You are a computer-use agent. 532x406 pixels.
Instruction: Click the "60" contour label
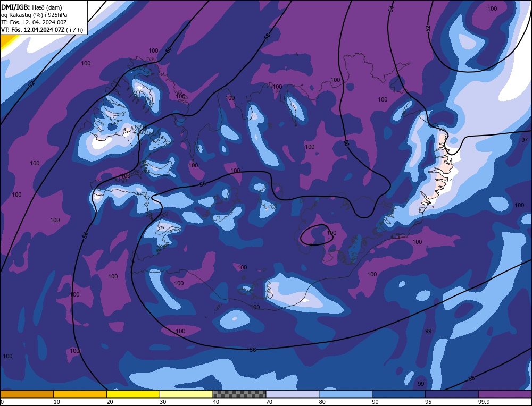pyautogui.click(x=169, y=50)
